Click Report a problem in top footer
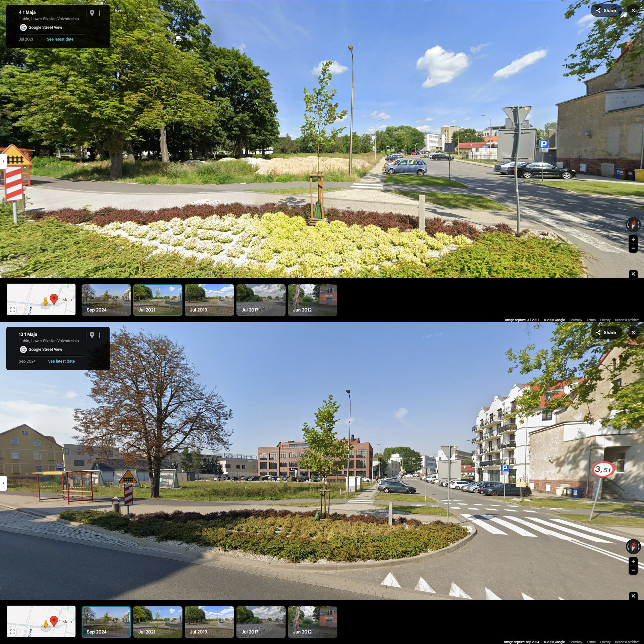 [x=627, y=320]
